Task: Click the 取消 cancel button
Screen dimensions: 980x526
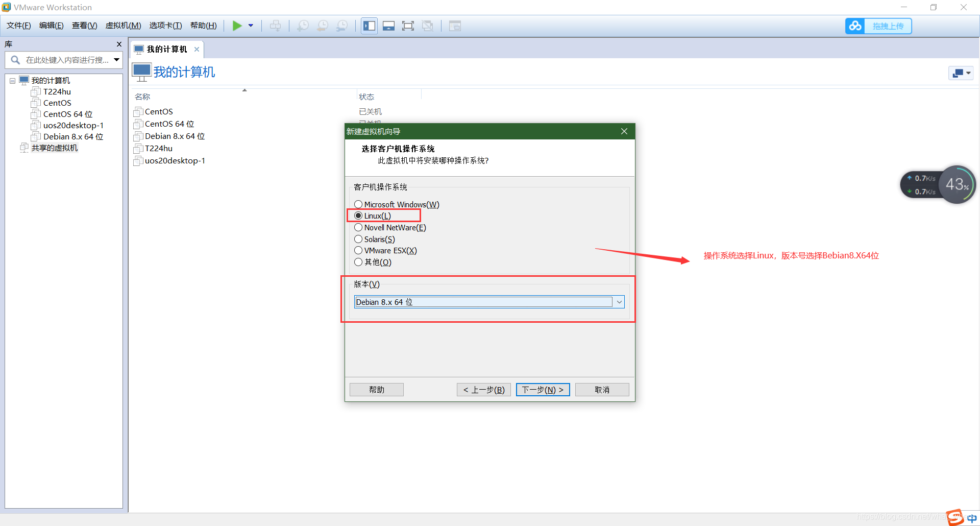Action: pos(602,390)
